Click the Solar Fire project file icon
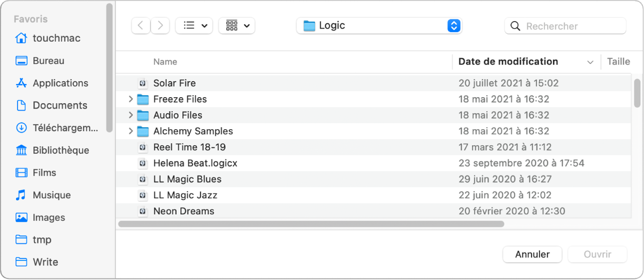This screenshot has height=280, width=644. point(143,83)
